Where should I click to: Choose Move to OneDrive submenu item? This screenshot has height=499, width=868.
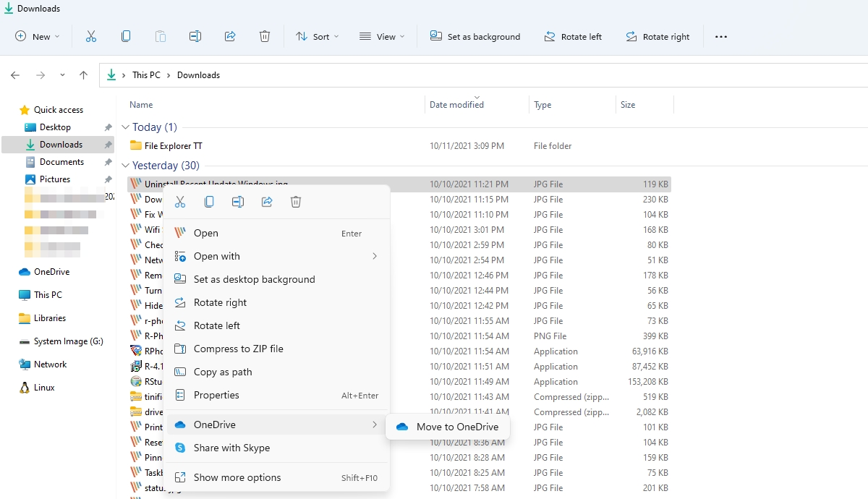coord(448,427)
